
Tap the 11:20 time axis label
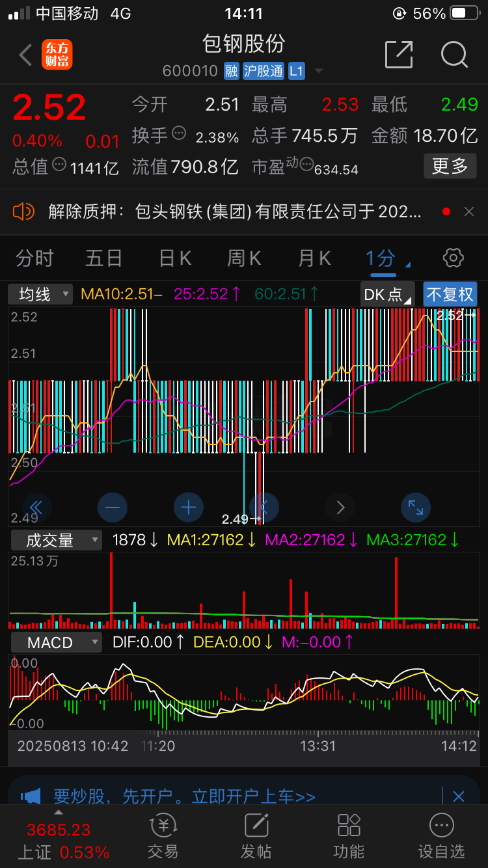tap(158, 746)
